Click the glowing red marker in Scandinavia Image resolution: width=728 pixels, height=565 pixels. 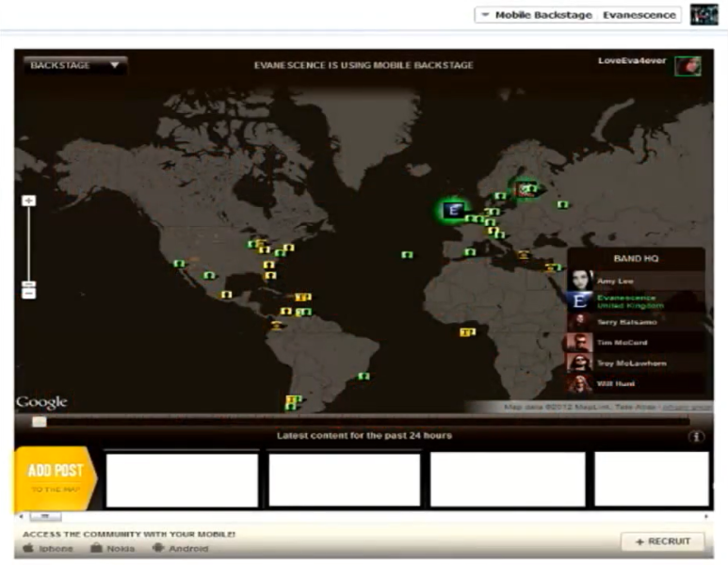[526, 189]
